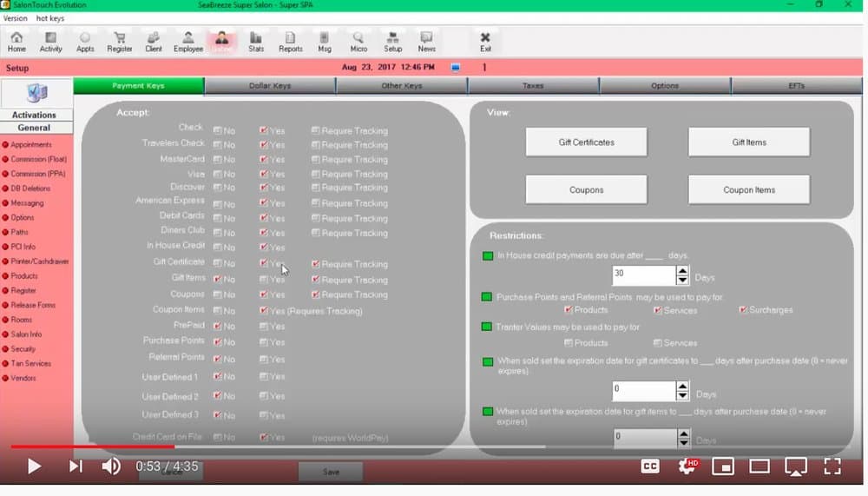
Task: Switch to Options tab
Action: (x=665, y=86)
